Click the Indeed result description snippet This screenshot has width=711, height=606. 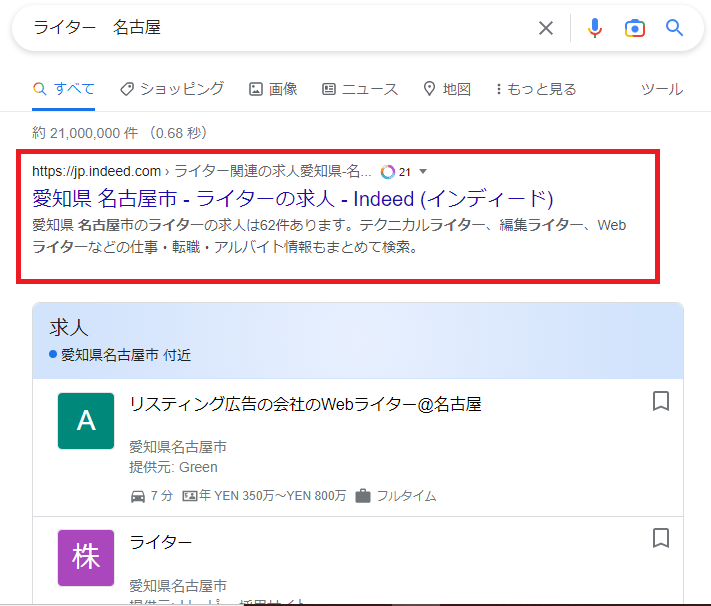pos(329,236)
